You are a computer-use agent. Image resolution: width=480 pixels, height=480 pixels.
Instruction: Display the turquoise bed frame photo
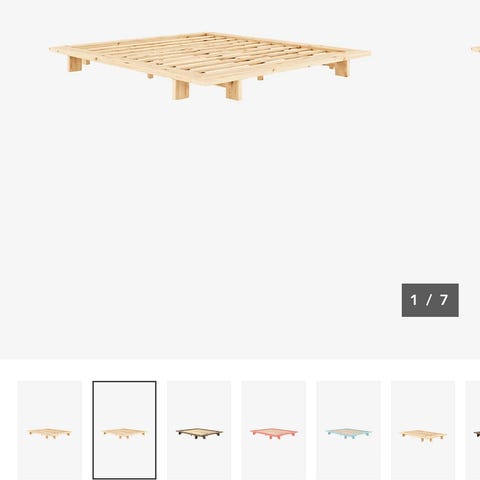click(348, 430)
